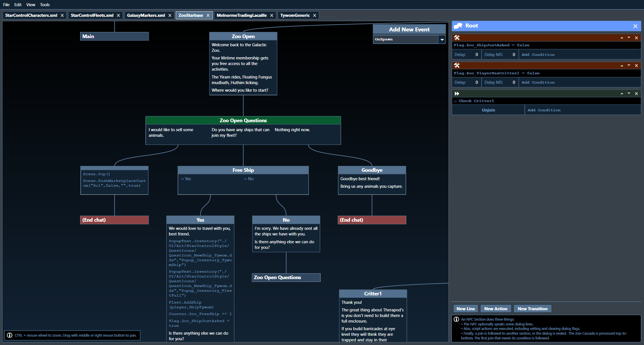The height and width of the screenshot is (345, 644).
Task: Click the tools icon on the Zoo_ShipJustAsked action block
Action: click(457, 37)
